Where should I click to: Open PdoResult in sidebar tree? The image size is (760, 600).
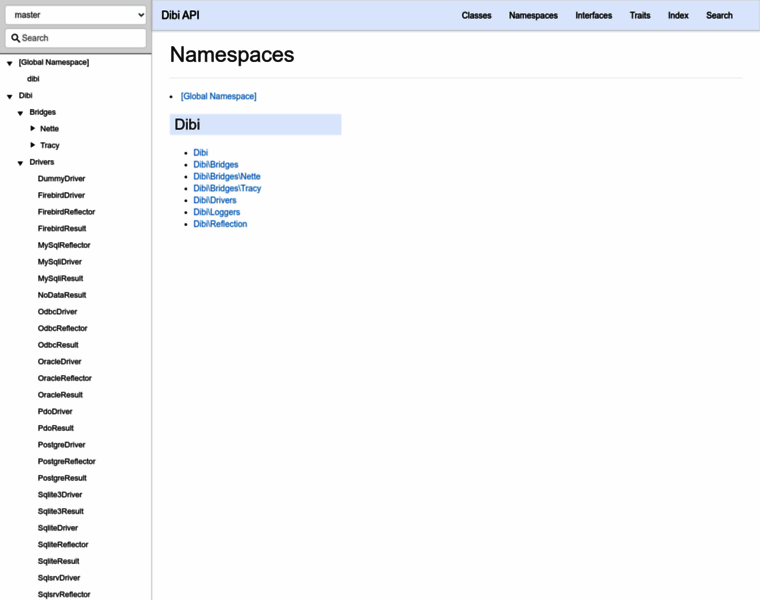click(56, 428)
